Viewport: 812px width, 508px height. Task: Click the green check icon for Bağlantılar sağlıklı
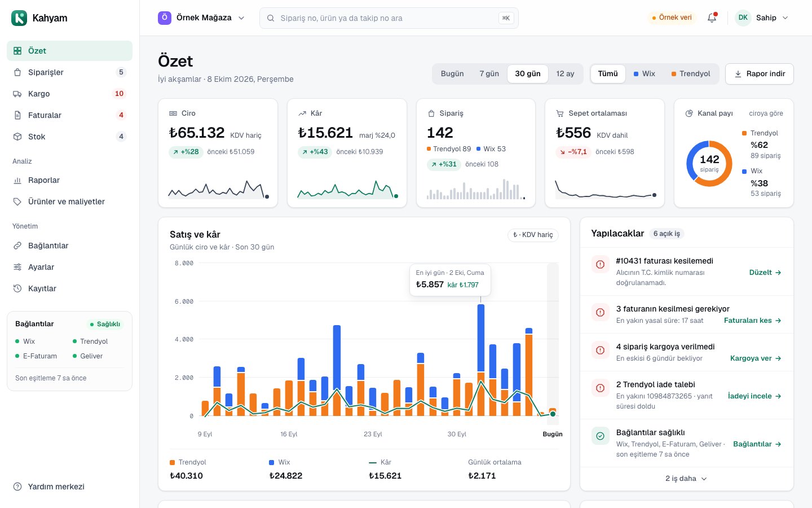[x=600, y=436]
